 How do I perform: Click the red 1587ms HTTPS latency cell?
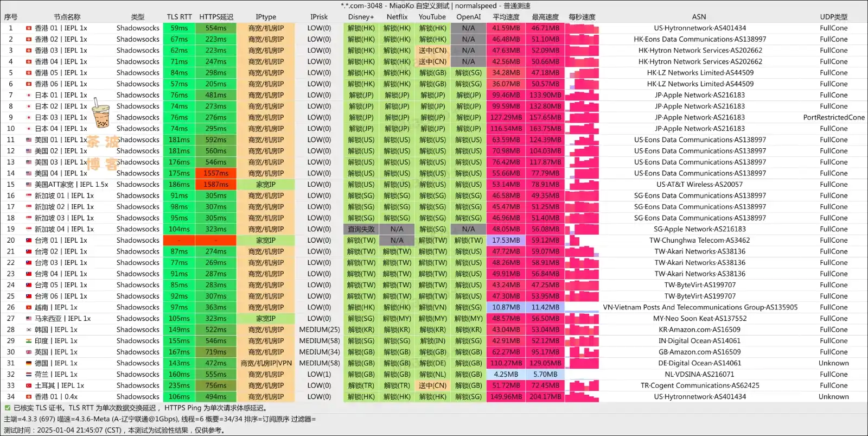[216, 185]
